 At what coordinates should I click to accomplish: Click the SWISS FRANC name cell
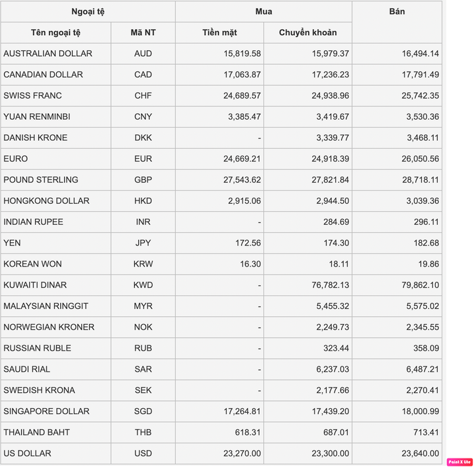point(32,96)
